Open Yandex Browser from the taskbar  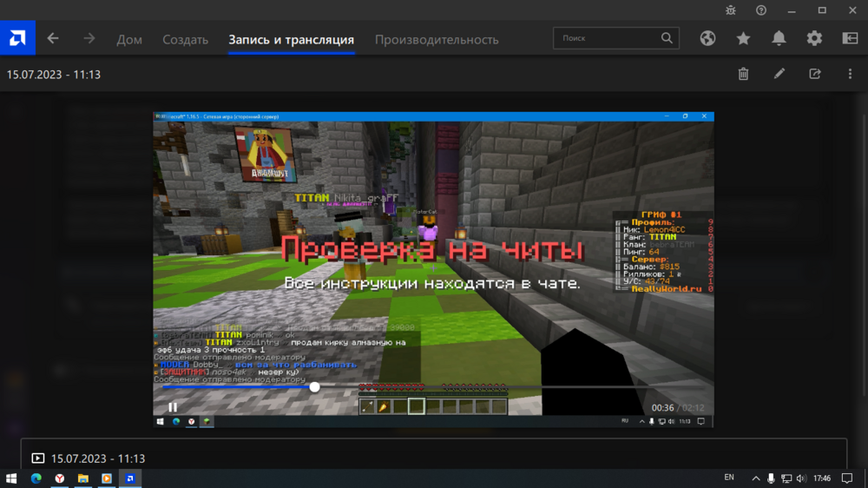pyautogui.click(x=59, y=478)
